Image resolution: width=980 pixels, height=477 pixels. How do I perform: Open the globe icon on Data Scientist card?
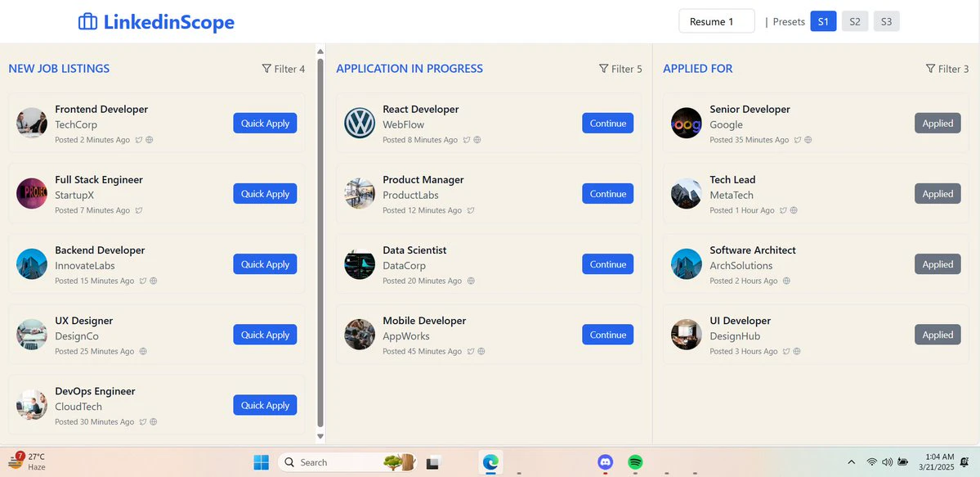pyautogui.click(x=471, y=281)
